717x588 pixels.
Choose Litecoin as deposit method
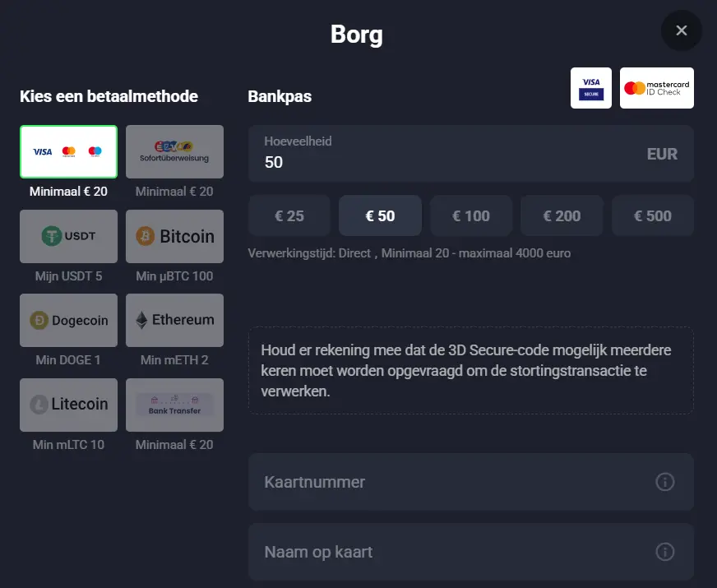click(x=68, y=405)
